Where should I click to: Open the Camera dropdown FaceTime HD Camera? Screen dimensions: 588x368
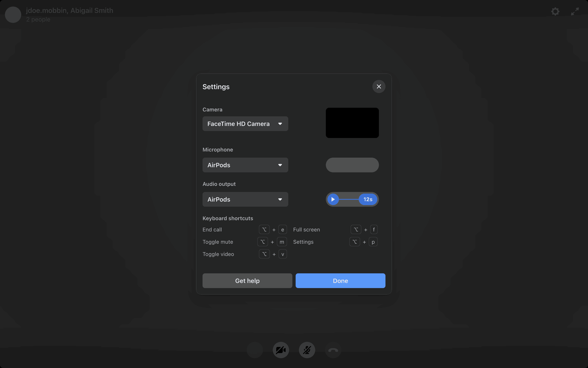245,124
